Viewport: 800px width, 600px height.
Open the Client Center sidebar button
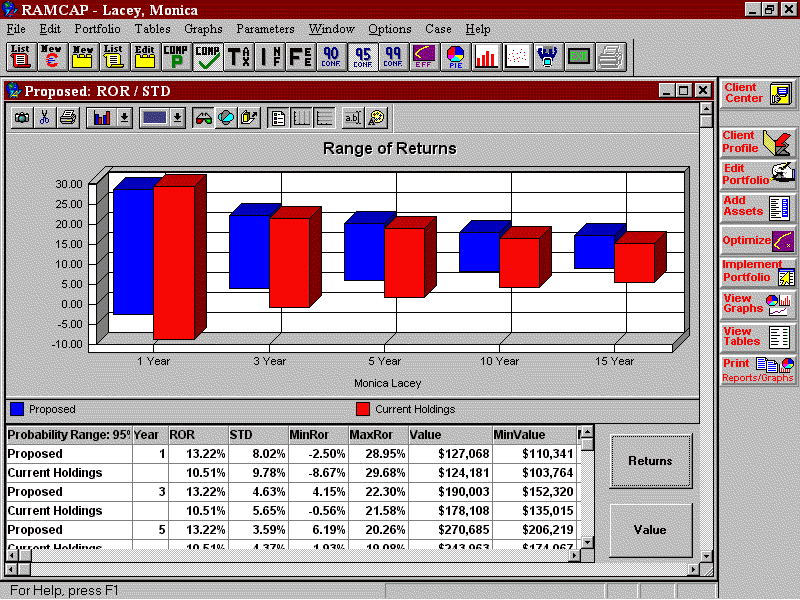click(x=757, y=94)
